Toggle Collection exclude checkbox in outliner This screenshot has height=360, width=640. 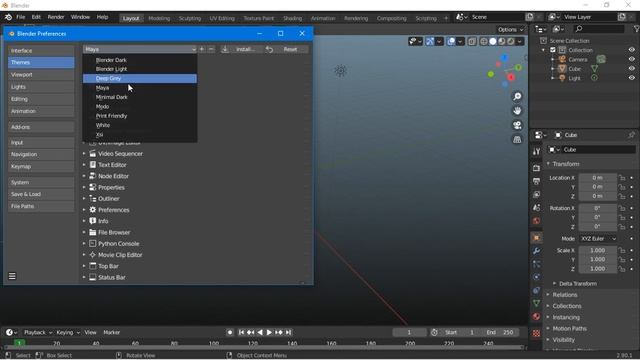[x=553, y=50]
